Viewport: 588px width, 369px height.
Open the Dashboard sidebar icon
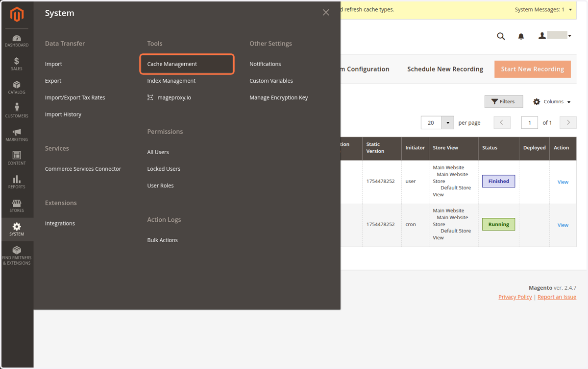click(x=17, y=41)
